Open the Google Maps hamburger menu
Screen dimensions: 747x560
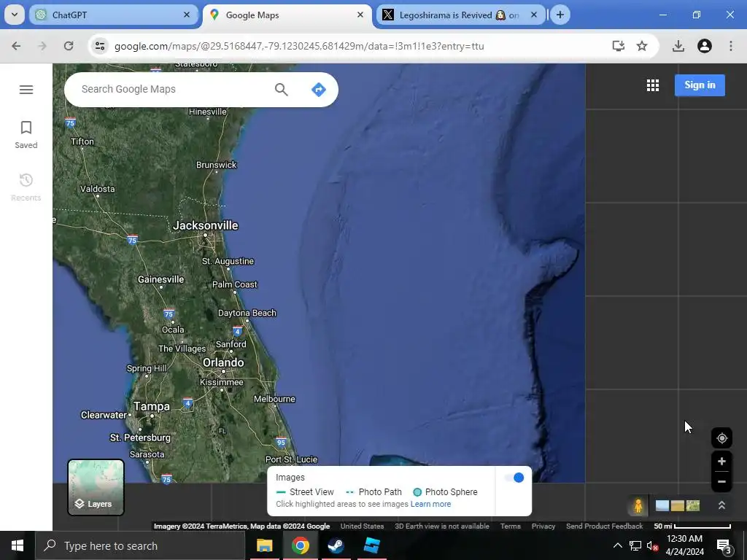(26, 90)
